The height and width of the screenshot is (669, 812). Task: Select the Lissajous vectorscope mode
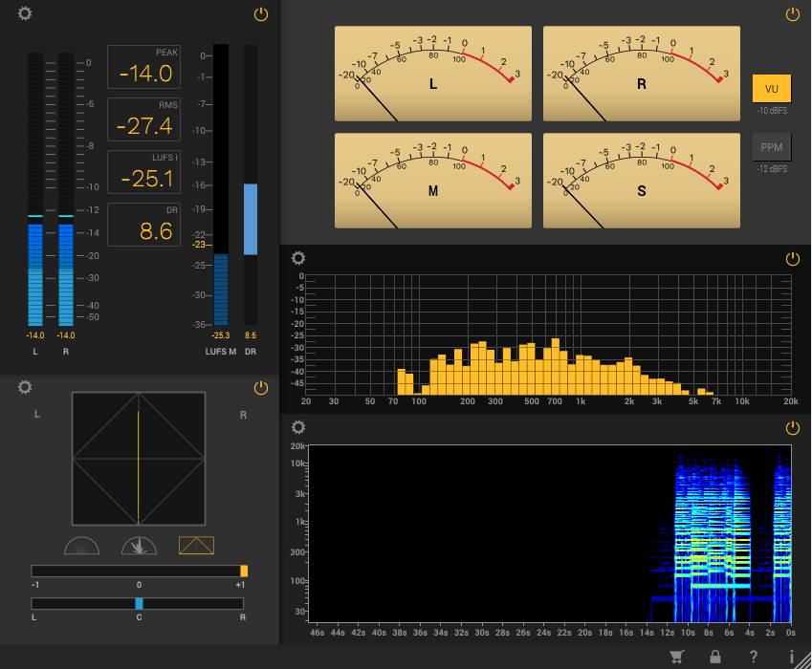click(x=196, y=546)
